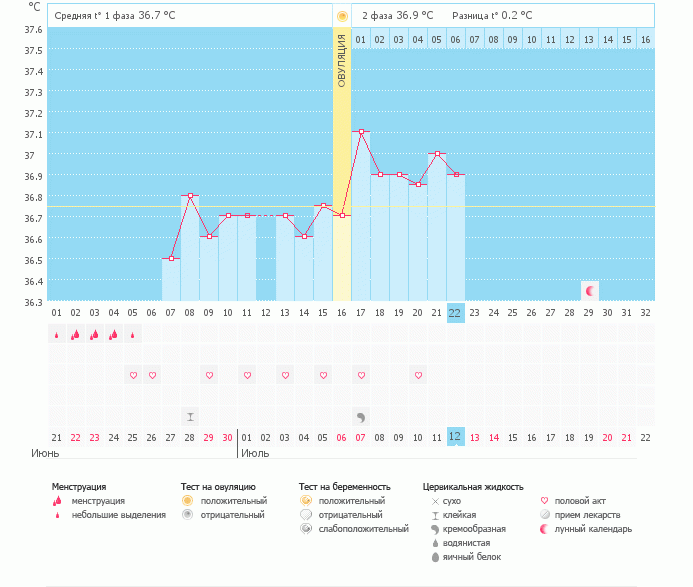Screen dimensions: 693x587
Task: Click the sticky cervical fluid icon on day 08
Action: pyautogui.click(x=189, y=416)
